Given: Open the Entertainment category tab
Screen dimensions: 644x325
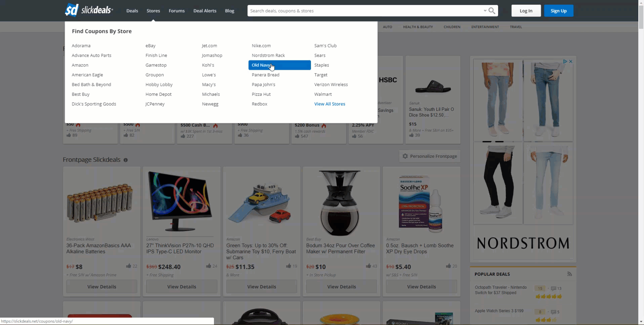Looking at the screenshot, I should pyautogui.click(x=485, y=27).
